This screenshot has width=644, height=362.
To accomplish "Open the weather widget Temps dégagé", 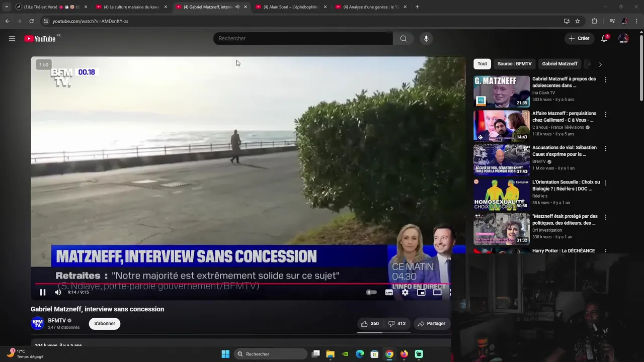I will (x=25, y=354).
